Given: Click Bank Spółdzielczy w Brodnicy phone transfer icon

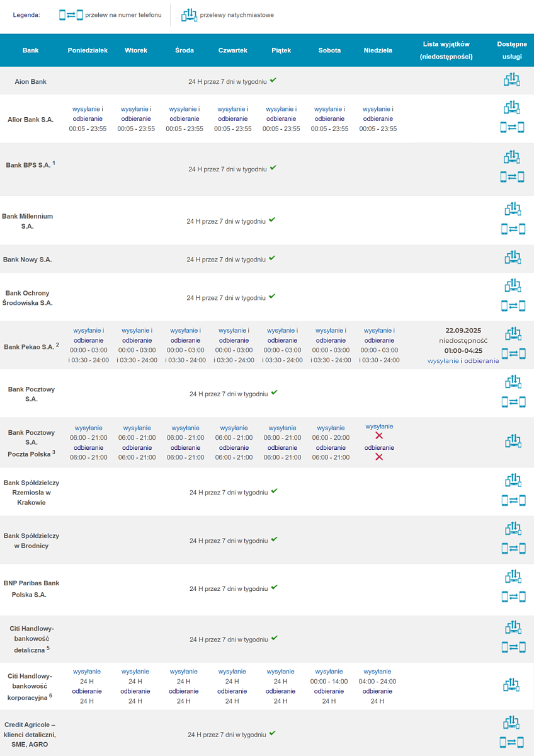Looking at the screenshot, I should tap(513, 549).
